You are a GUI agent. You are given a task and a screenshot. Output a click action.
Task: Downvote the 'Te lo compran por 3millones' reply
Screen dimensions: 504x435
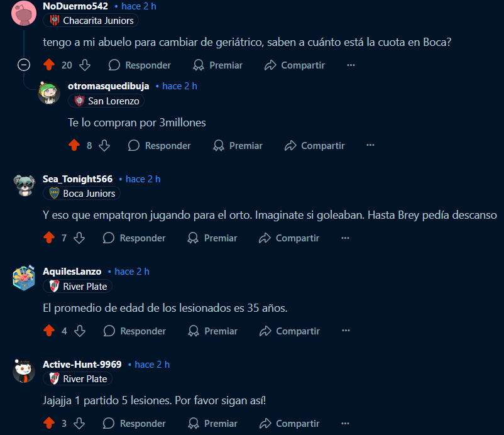(x=104, y=145)
